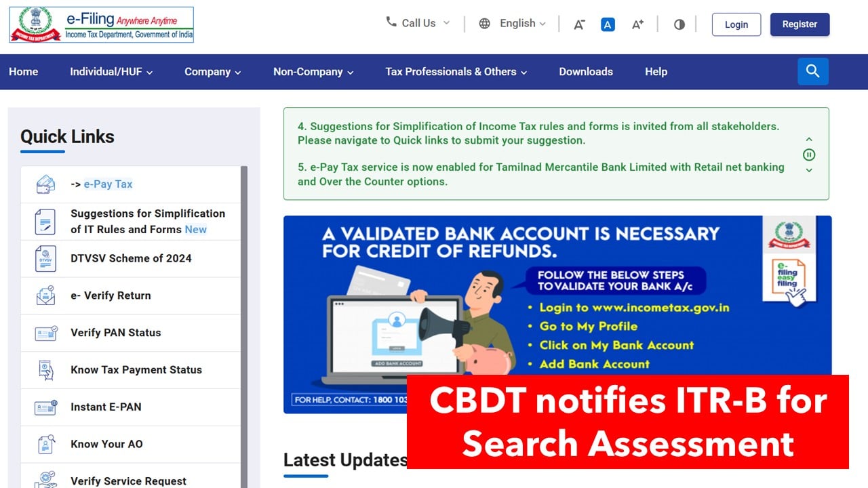Toggle high contrast mode icon
The image size is (868, 488).
tap(679, 24)
